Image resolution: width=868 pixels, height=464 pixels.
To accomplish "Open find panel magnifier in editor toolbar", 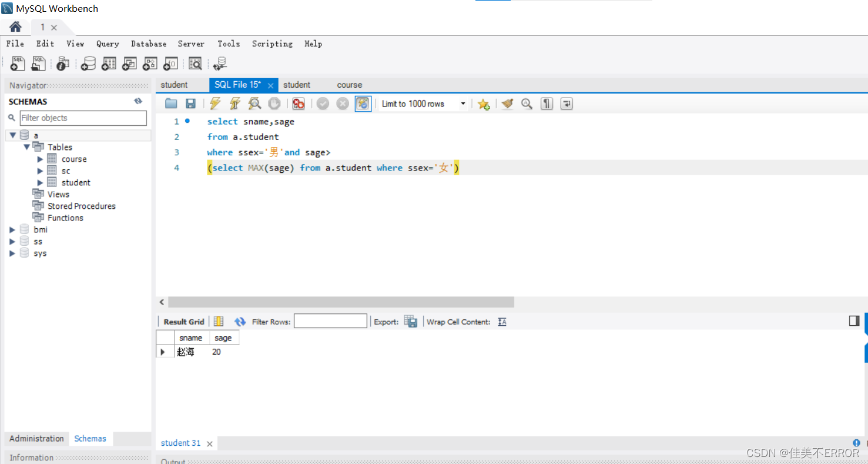I will click(x=527, y=104).
